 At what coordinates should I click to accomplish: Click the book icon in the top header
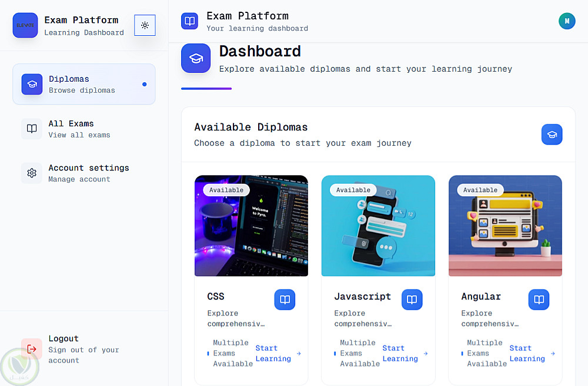coord(189,21)
